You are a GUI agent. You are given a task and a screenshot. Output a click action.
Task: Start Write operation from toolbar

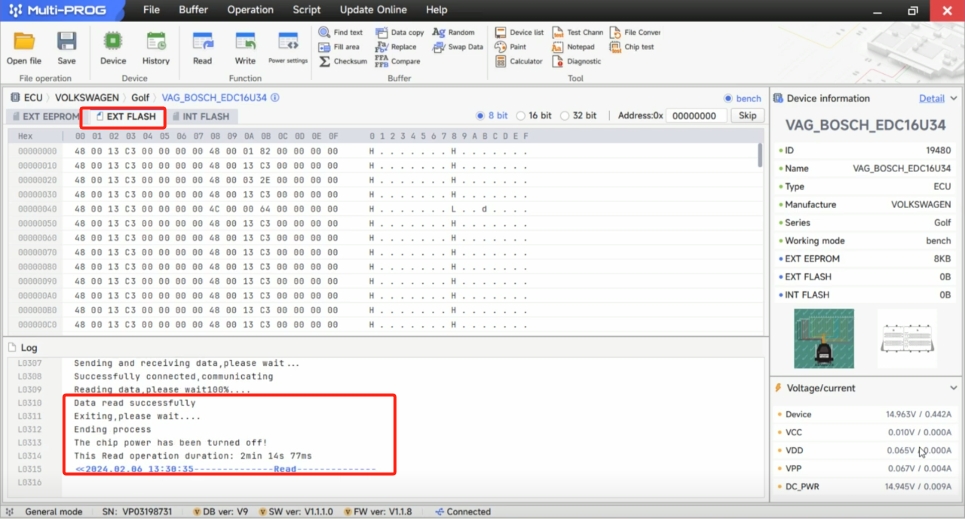click(x=245, y=48)
